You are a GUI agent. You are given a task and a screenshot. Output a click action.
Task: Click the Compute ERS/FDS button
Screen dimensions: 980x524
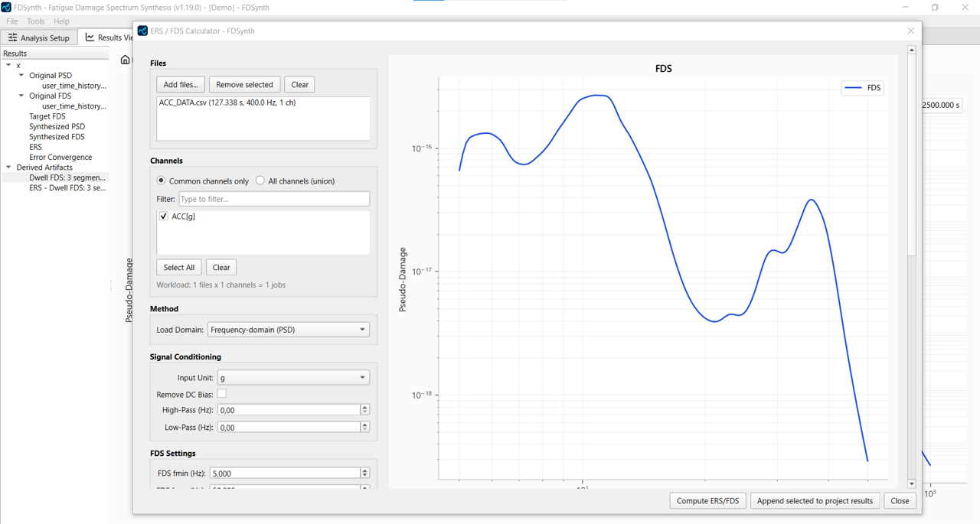(707, 500)
